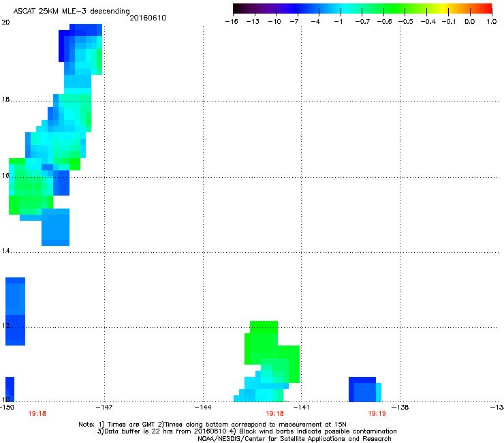Image resolution: width=504 pixels, height=443 pixels.
Task: Select the -0.7 color scale label
Action: [362, 22]
